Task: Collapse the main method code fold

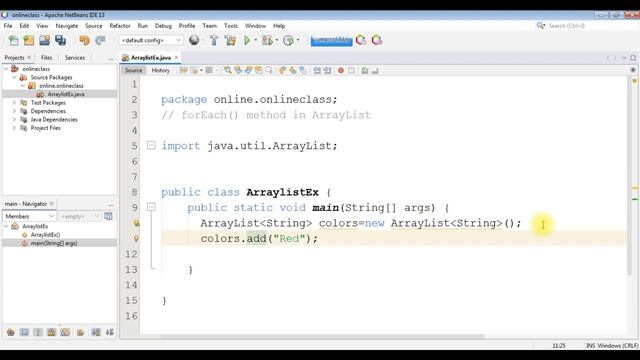Action: (x=151, y=207)
